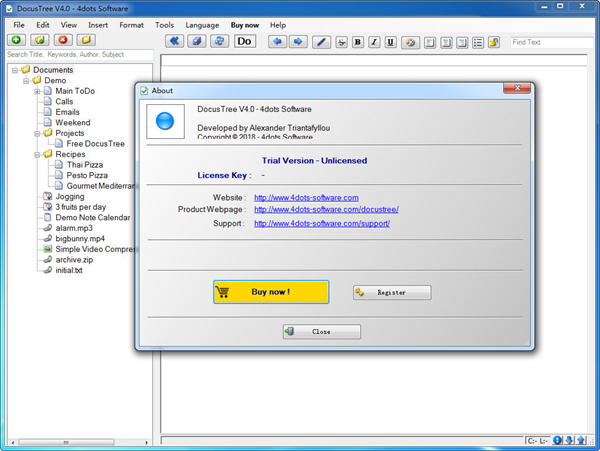Click the Find Text search field
The width and height of the screenshot is (600, 451).
pos(551,42)
